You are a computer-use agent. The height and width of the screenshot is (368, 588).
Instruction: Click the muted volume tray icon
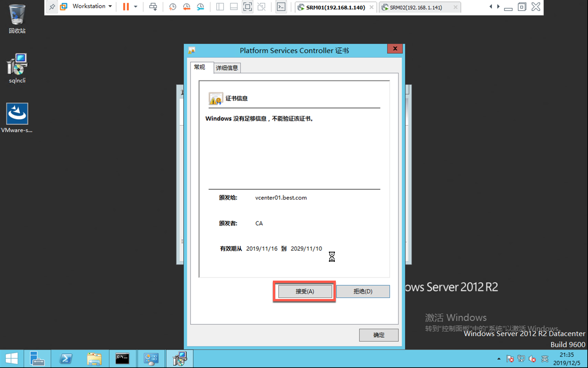point(533,359)
